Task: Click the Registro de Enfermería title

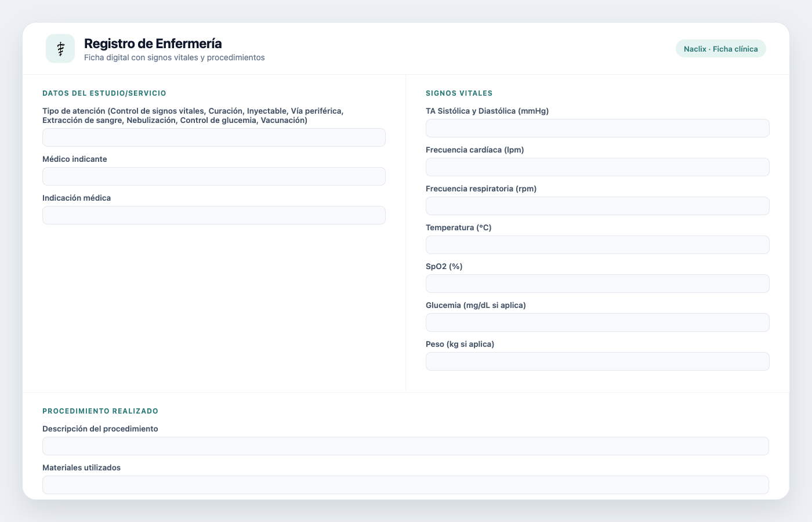Action: (x=153, y=43)
